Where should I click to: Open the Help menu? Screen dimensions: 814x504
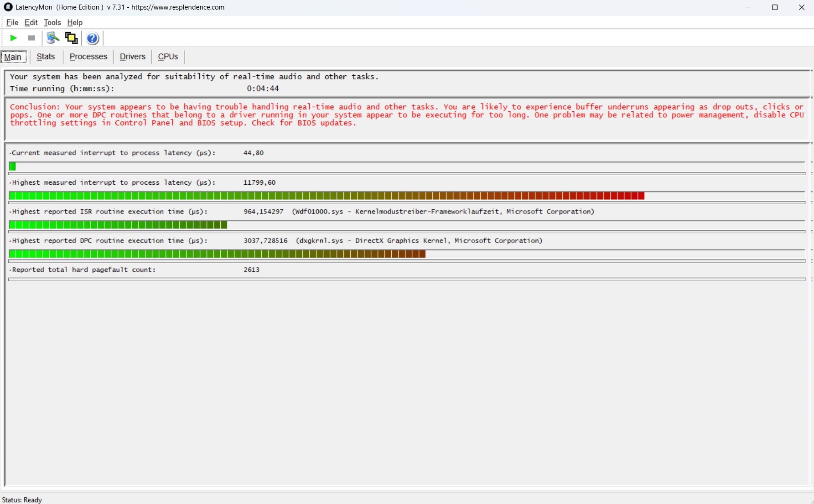pyautogui.click(x=75, y=22)
